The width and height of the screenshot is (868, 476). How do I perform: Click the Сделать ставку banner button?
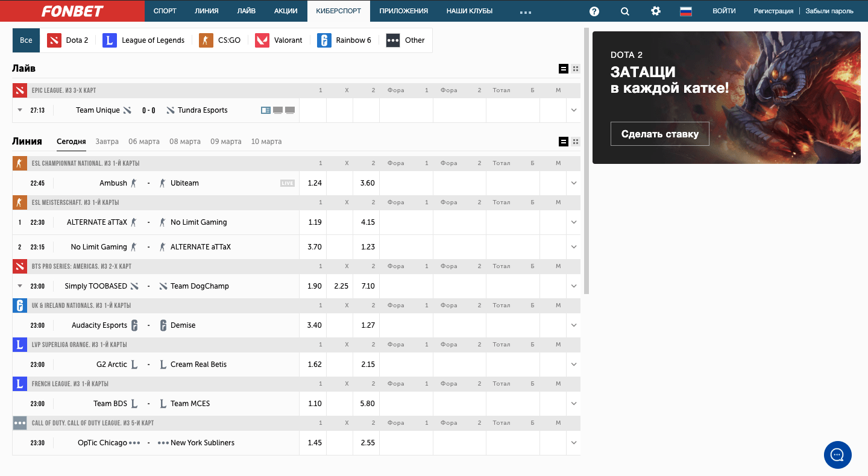660,134
